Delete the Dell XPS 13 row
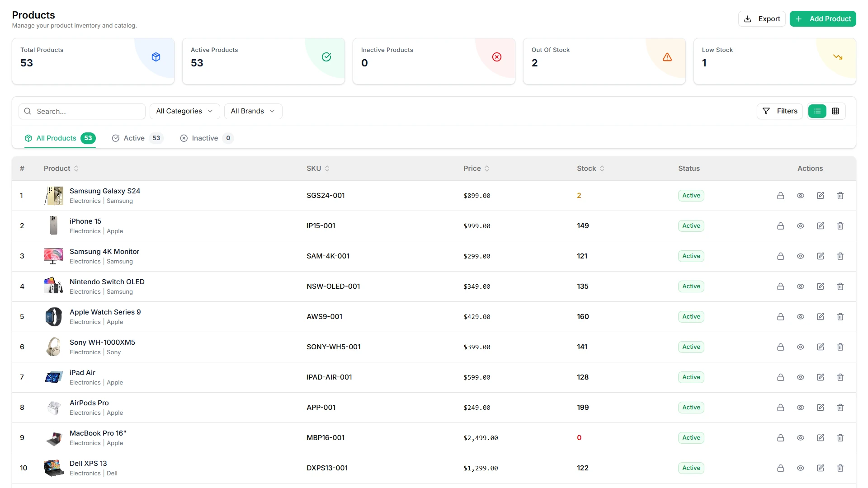This screenshot has width=868, height=488. [x=840, y=468]
